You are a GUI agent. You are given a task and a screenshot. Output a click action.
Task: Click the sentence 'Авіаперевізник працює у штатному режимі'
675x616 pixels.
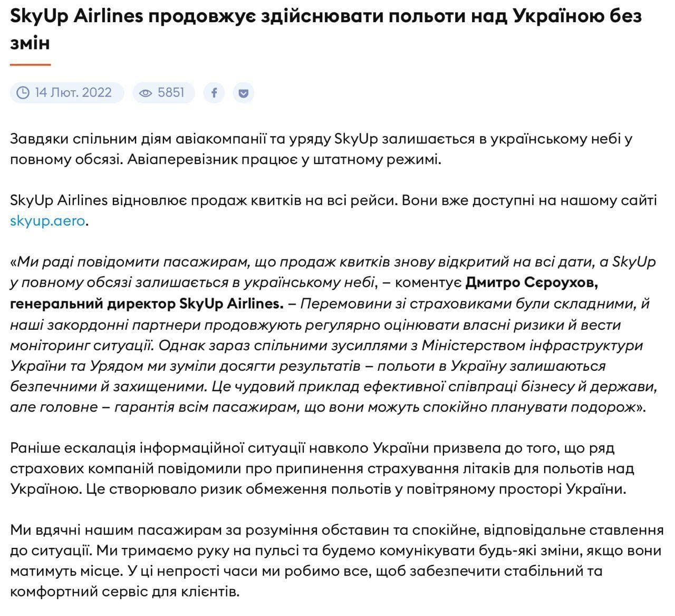pos(284,159)
